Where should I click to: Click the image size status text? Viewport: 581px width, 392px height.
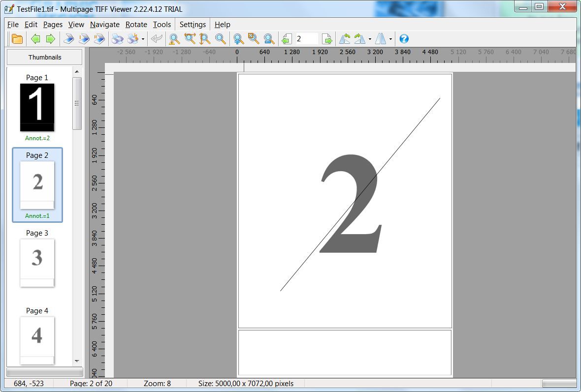tap(246, 384)
